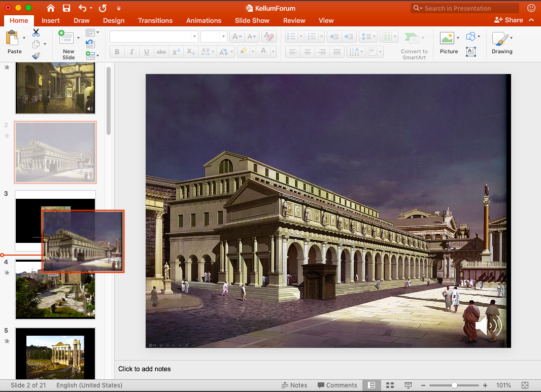Toggle Italic formatting
This screenshot has width=541, height=392.
132,52
